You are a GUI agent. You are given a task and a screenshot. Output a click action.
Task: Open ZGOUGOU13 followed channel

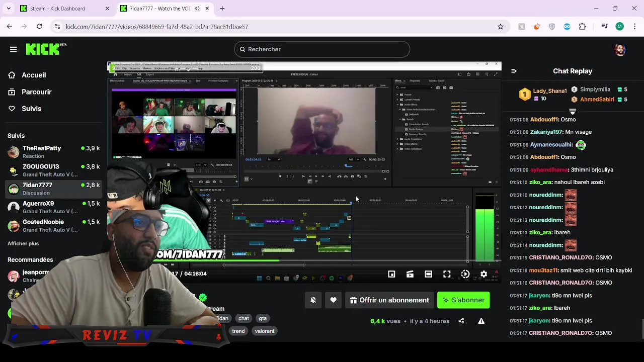(53, 170)
